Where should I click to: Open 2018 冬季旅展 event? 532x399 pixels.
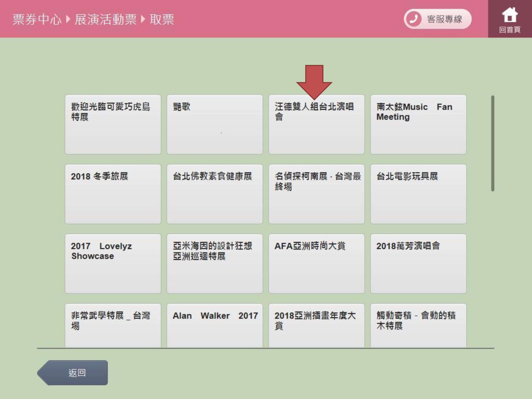click(113, 194)
